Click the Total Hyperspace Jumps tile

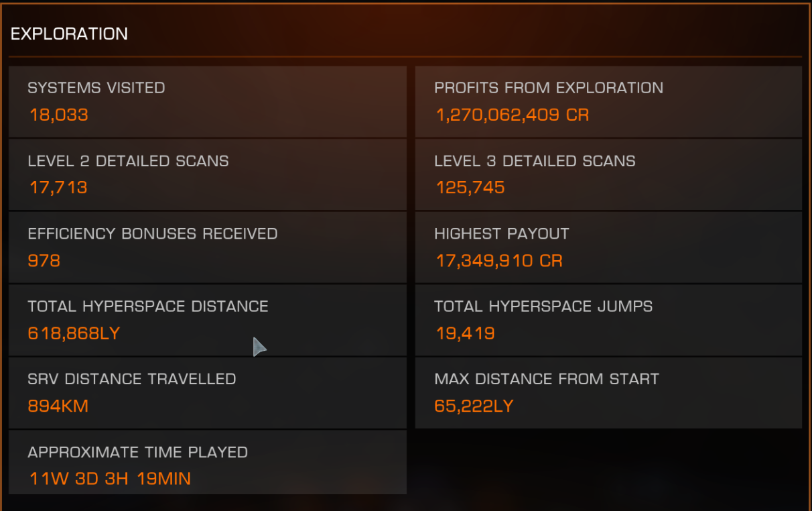608,320
